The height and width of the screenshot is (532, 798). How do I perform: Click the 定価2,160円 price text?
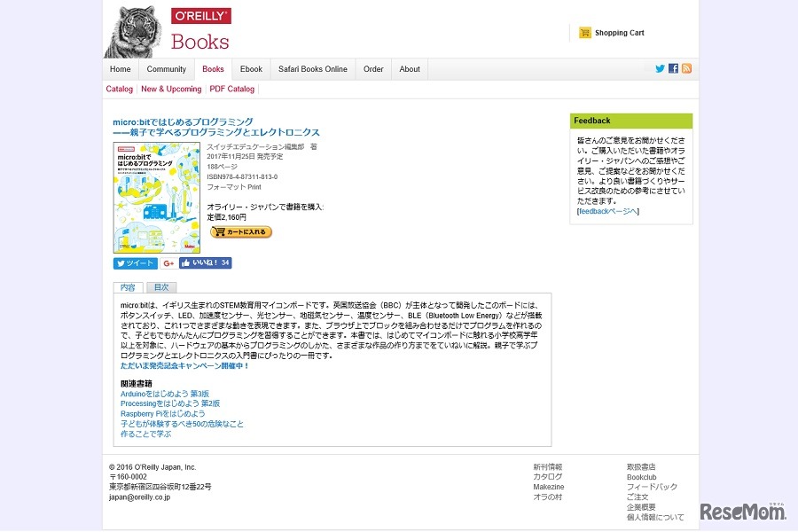[226, 217]
